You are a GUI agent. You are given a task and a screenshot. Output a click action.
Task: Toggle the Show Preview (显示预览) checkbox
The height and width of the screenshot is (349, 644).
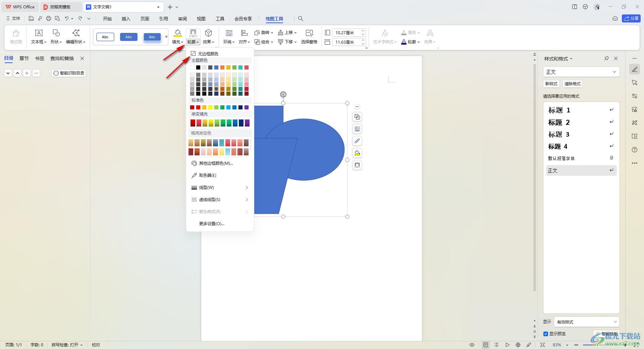pyautogui.click(x=546, y=334)
